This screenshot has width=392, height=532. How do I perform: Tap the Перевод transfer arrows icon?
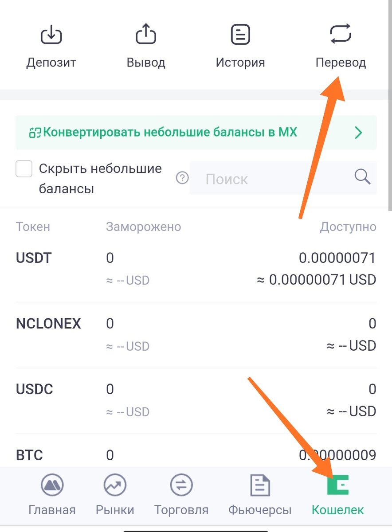coord(341,35)
